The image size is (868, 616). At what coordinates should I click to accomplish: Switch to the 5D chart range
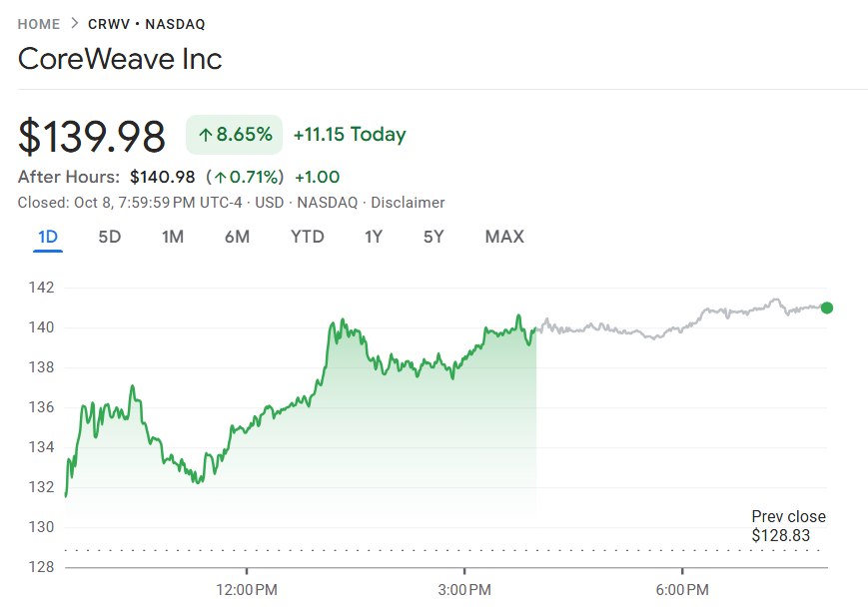tap(109, 237)
